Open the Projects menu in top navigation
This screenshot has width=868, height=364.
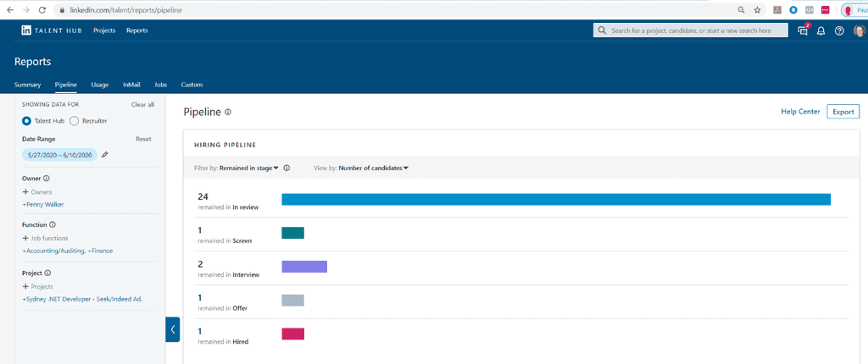104,30
